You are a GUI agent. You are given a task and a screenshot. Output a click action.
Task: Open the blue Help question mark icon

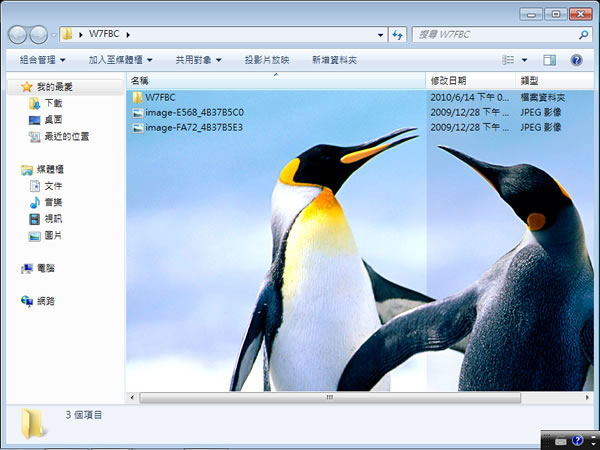point(576,60)
